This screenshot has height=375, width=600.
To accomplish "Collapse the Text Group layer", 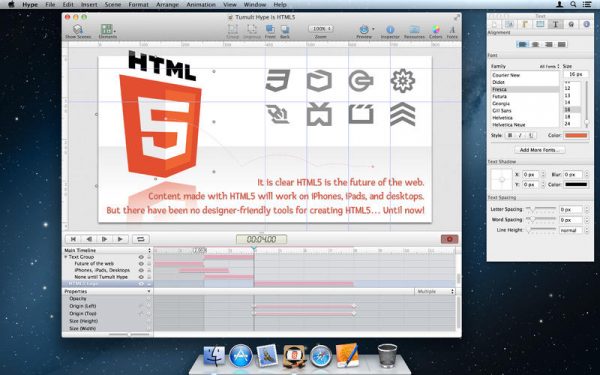I will tap(66, 257).
